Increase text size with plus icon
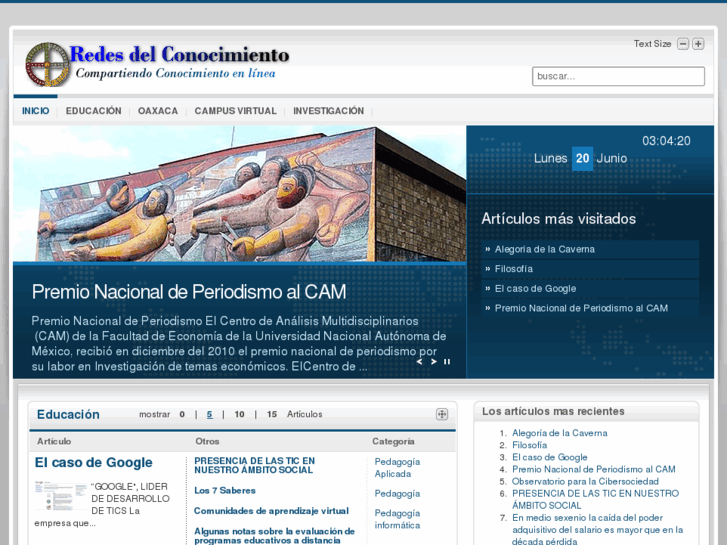This screenshot has height=545, width=727. (698, 44)
